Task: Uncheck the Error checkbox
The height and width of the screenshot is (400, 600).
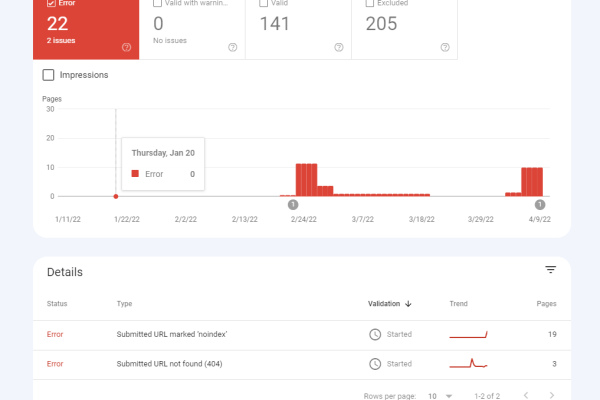Action: pos(51,3)
